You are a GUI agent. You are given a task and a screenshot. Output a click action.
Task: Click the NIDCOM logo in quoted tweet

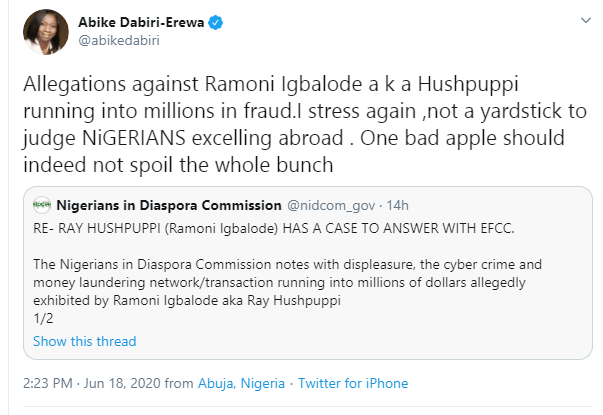click(41, 206)
